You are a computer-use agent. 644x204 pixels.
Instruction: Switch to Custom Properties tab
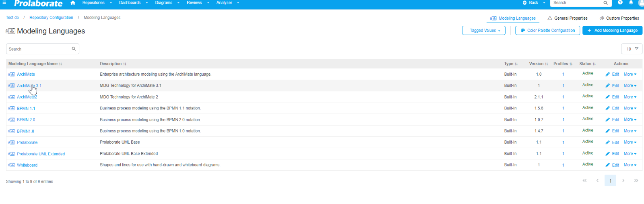click(x=619, y=18)
